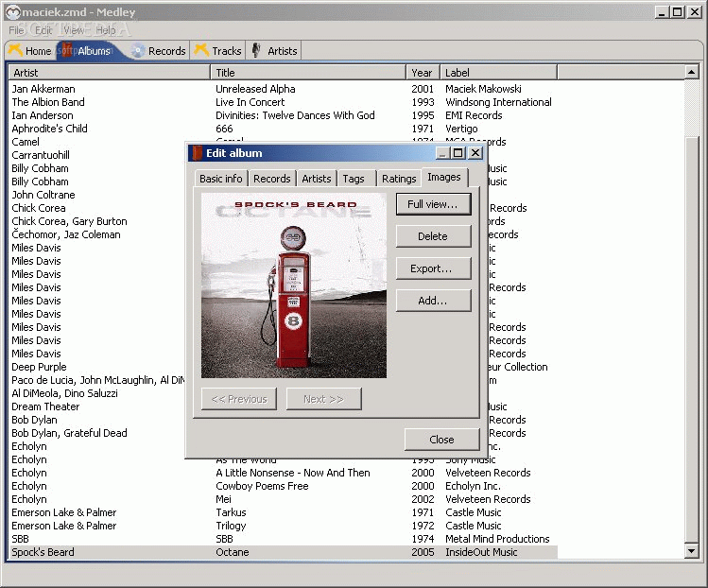Click the Edit album dialog X button
This screenshot has height=588, width=708.
[475, 153]
